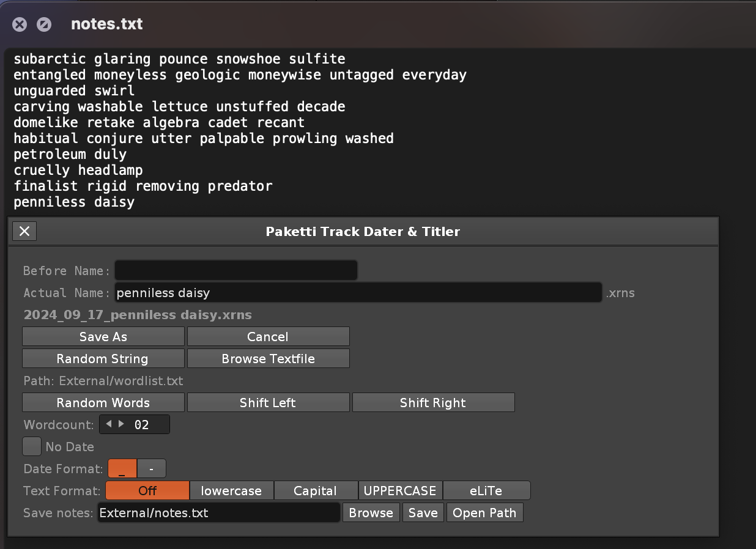
Task: Close the Paketti Track Dater dialog
Action: click(x=24, y=231)
